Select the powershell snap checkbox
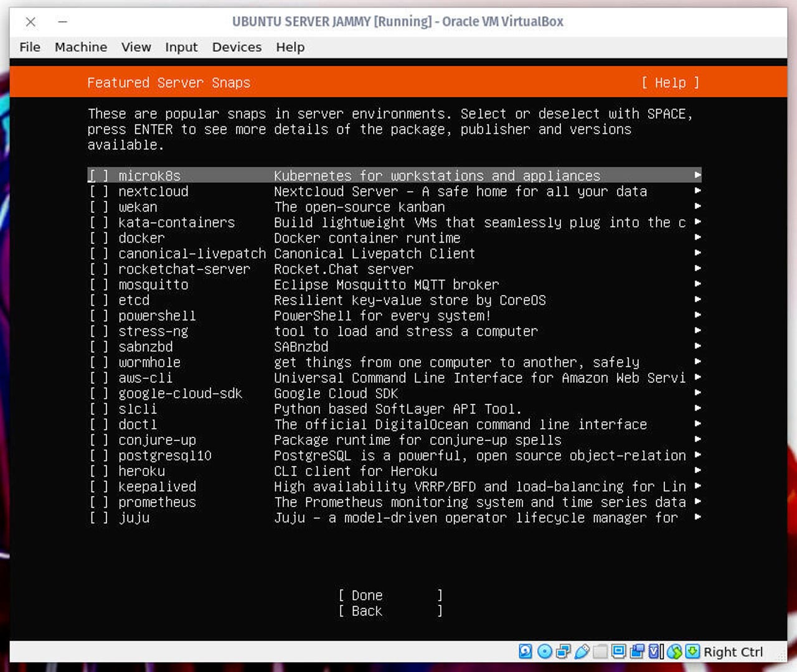 point(98,315)
